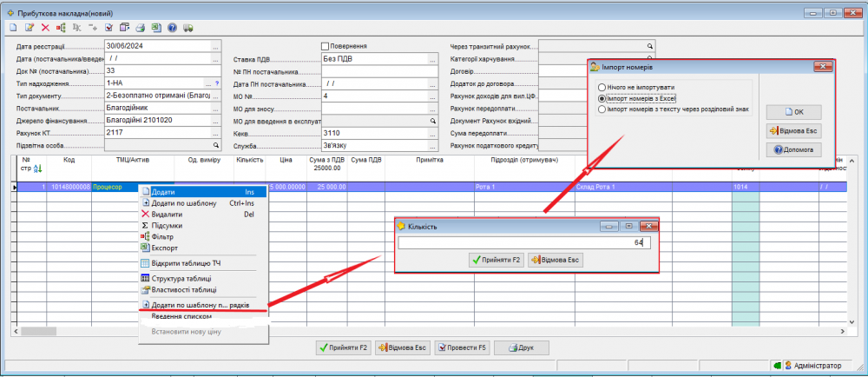This screenshot has height=377, width=868.
Task: Select the Нічого не імпортувати radio button
Action: click(x=602, y=88)
